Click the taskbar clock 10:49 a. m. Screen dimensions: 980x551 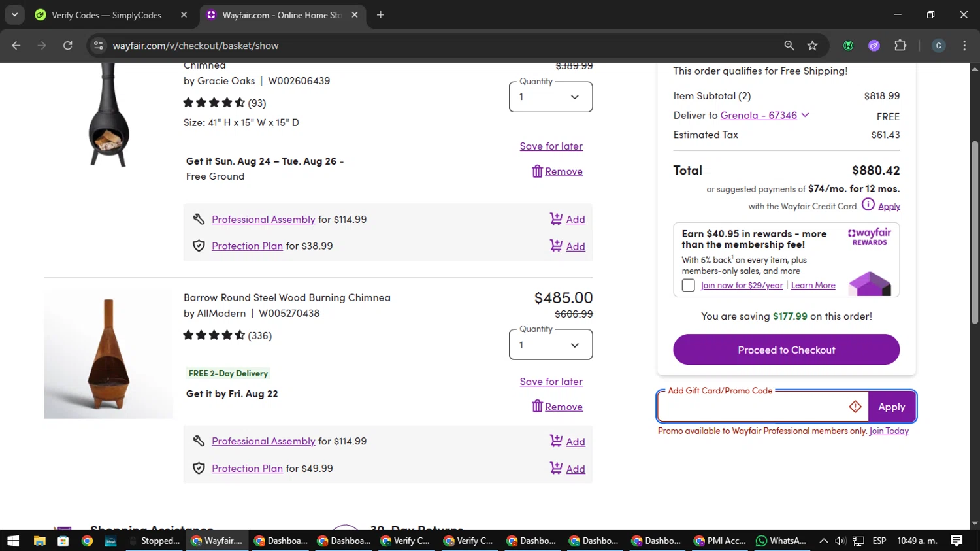point(917,541)
